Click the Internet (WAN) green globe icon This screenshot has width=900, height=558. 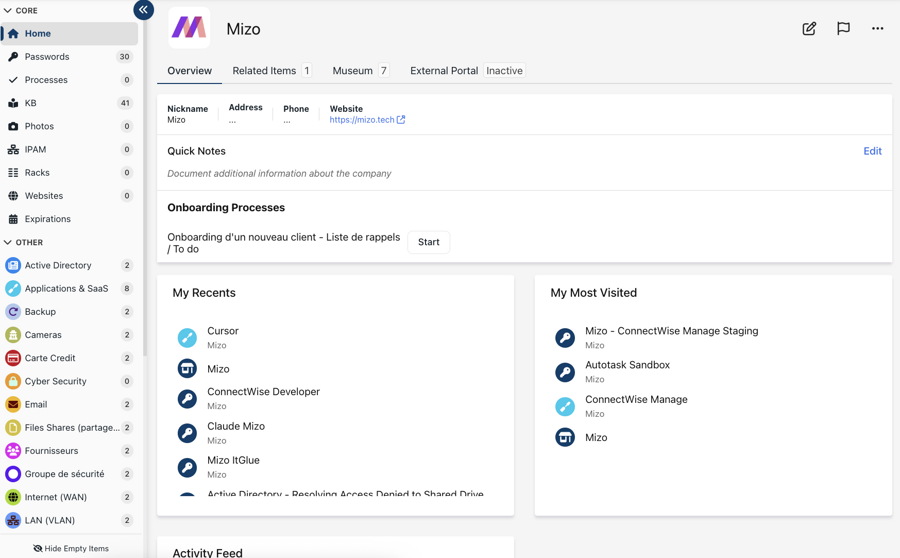click(13, 497)
